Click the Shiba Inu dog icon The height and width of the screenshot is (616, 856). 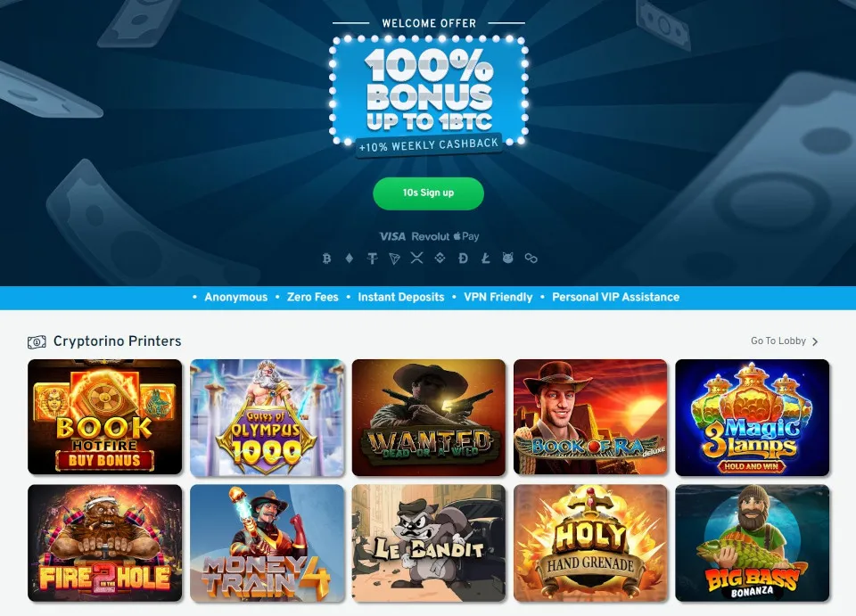pos(507,258)
